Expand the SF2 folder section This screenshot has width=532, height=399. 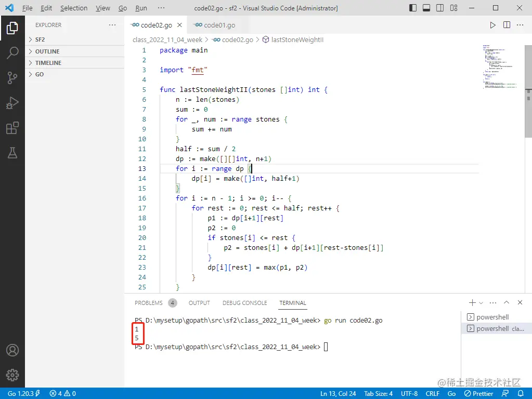point(75,39)
